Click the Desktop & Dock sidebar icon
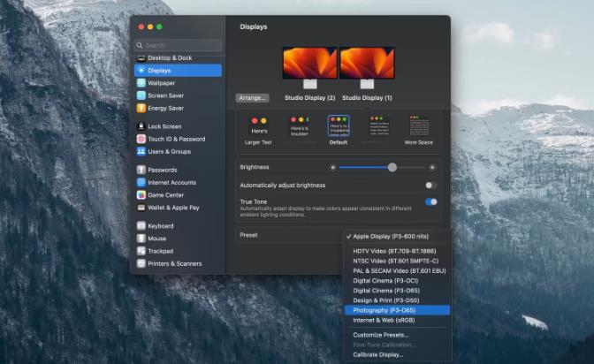Screen dimensions: 594x364 tap(141, 58)
